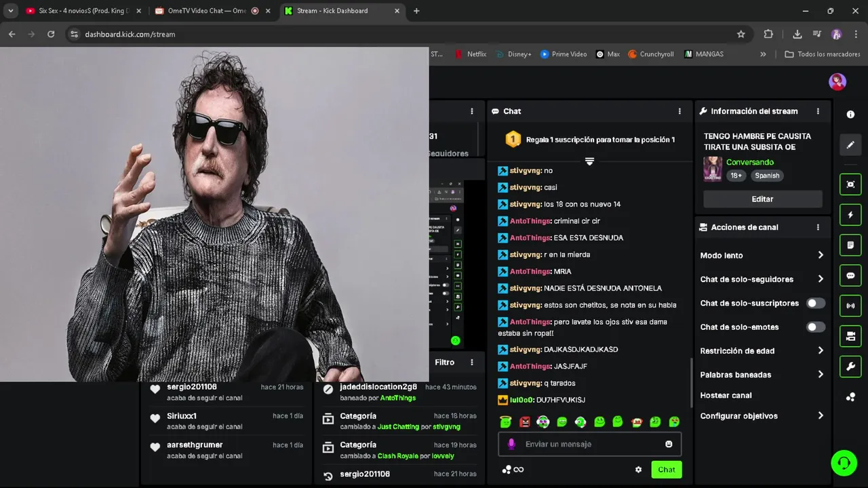Open Clash Royale category link
Screen dimensions: 868x488
[397, 456]
